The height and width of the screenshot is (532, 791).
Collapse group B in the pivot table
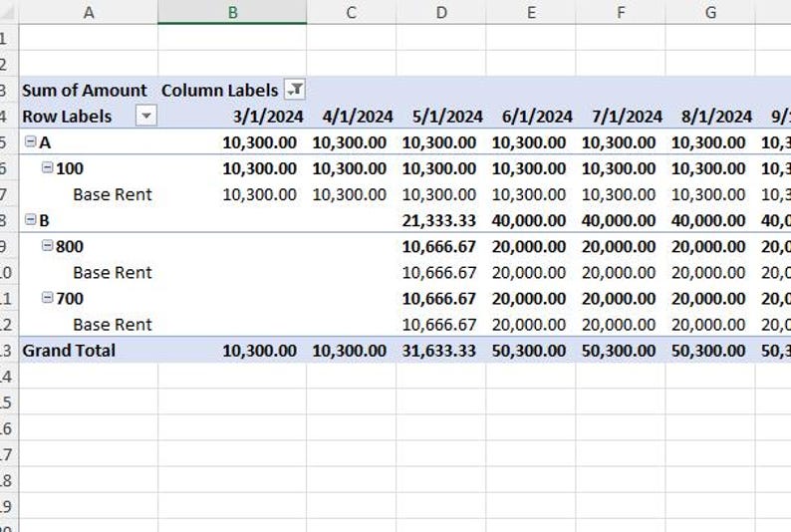pos(31,220)
